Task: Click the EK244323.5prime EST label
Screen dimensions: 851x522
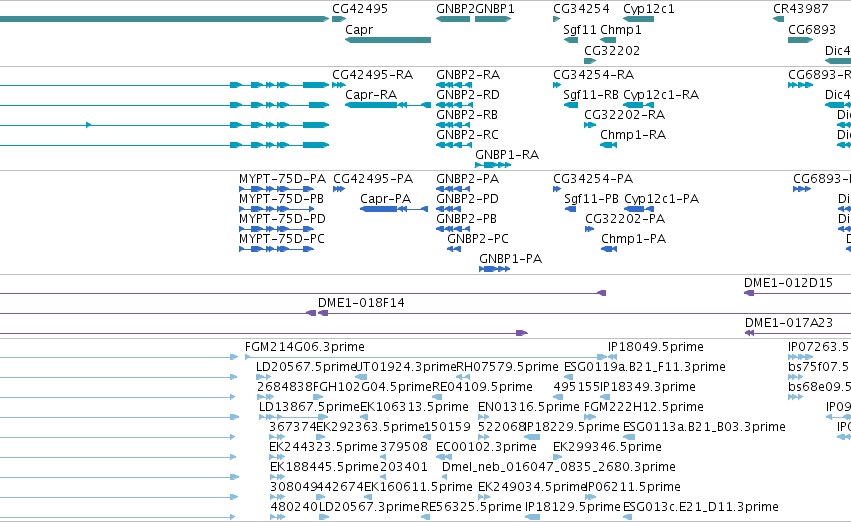Action: pyautogui.click(x=323, y=447)
